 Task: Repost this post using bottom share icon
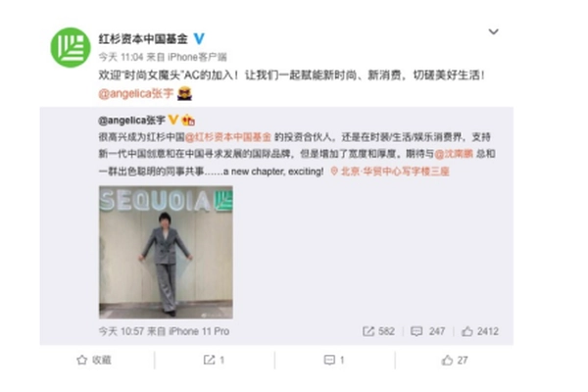pyautogui.click(x=214, y=360)
